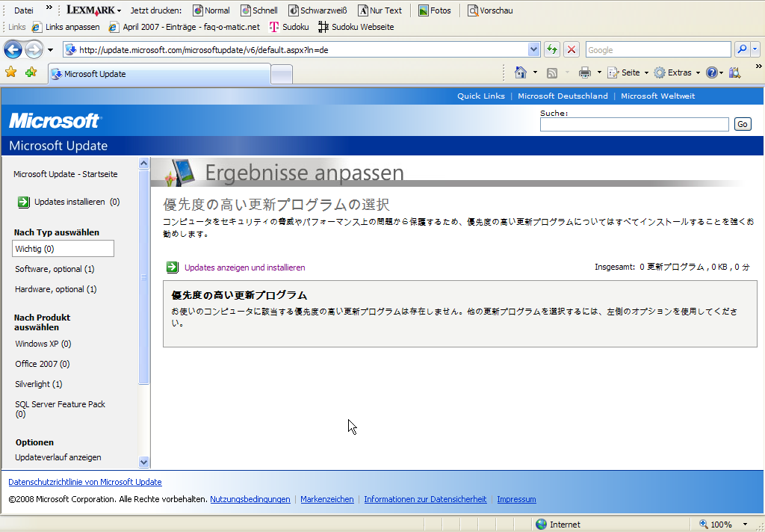Click the Help question mark icon

click(x=712, y=72)
